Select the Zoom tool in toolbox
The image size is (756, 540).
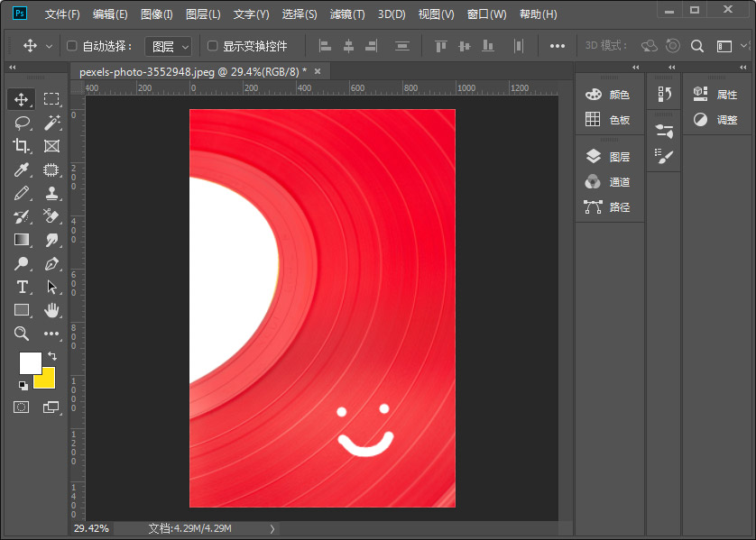coord(21,333)
